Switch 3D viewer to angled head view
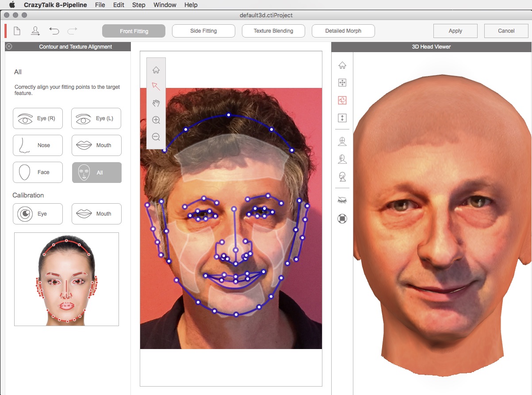The height and width of the screenshot is (395, 532). [x=342, y=159]
